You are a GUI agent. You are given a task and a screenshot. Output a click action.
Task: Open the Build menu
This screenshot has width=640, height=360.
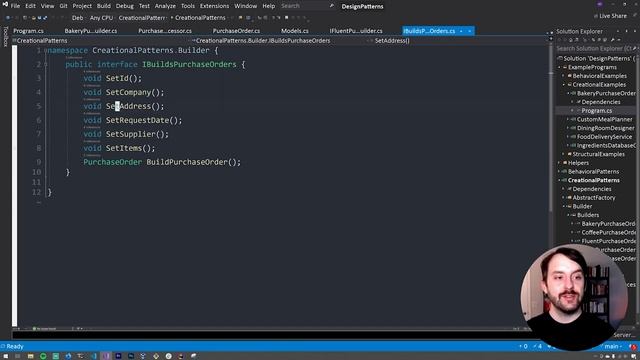click(104, 6)
